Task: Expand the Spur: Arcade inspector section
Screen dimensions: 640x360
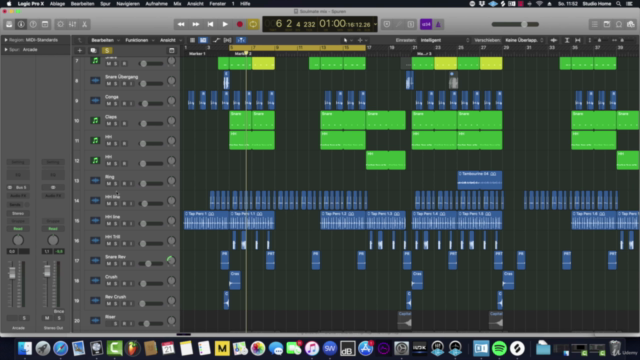Action: click(6, 50)
